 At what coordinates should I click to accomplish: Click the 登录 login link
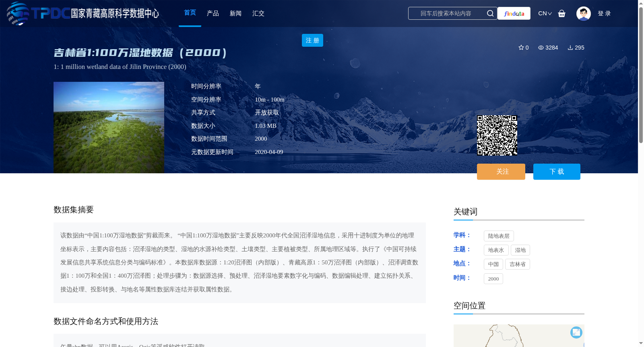tap(604, 13)
